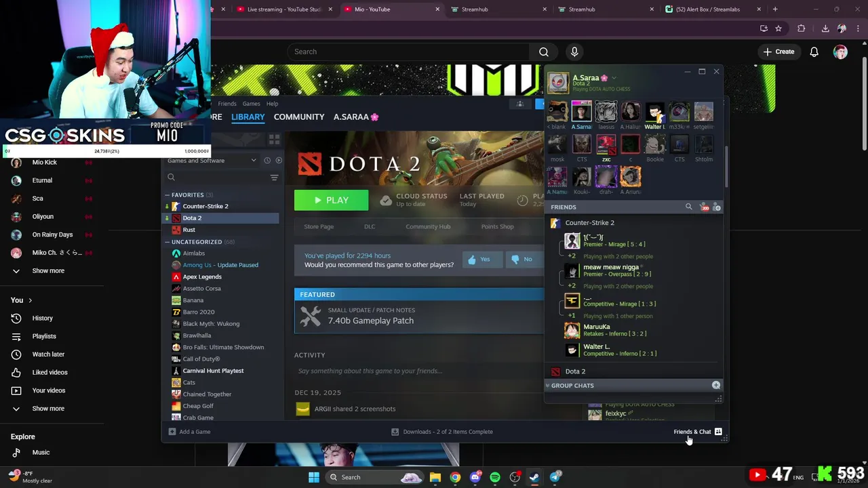This screenshot has height=488, width=868.
Task: Open the Windows Start button
Action: [x=313, y=477]
